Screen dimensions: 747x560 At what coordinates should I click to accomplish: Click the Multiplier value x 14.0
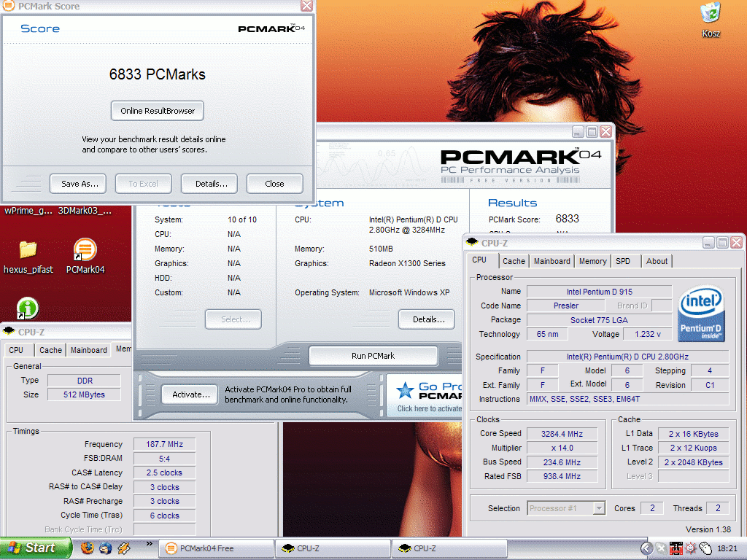[562, 448]
